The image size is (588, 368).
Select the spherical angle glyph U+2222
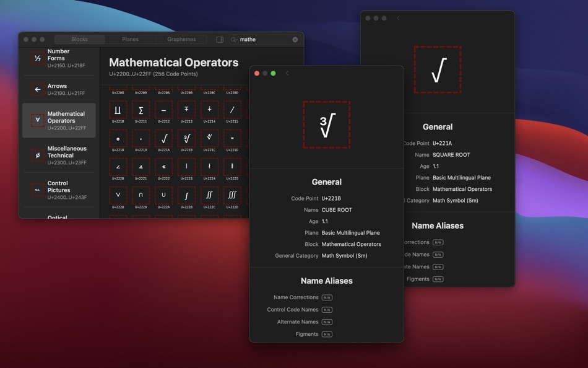[163, 167]
